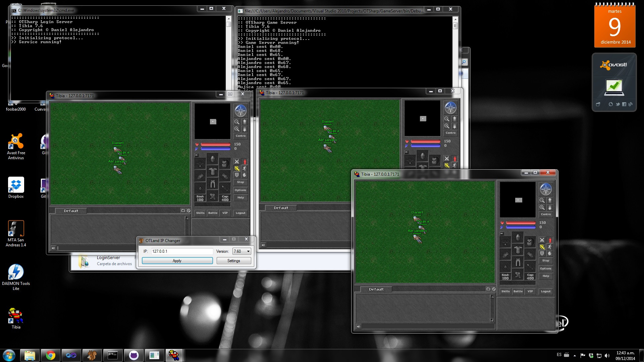
Task: Collapse the inventory panel in leftmost Tibia window
Action: point(197,155)
